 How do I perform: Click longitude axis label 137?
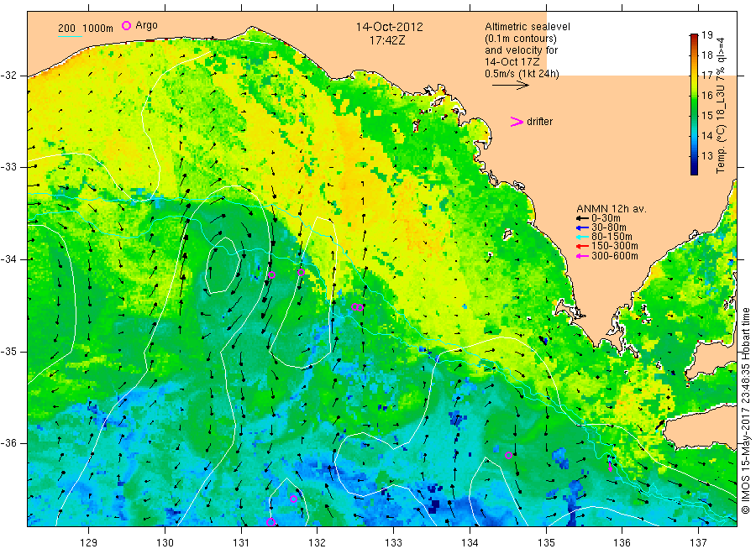tap(699, 543)
